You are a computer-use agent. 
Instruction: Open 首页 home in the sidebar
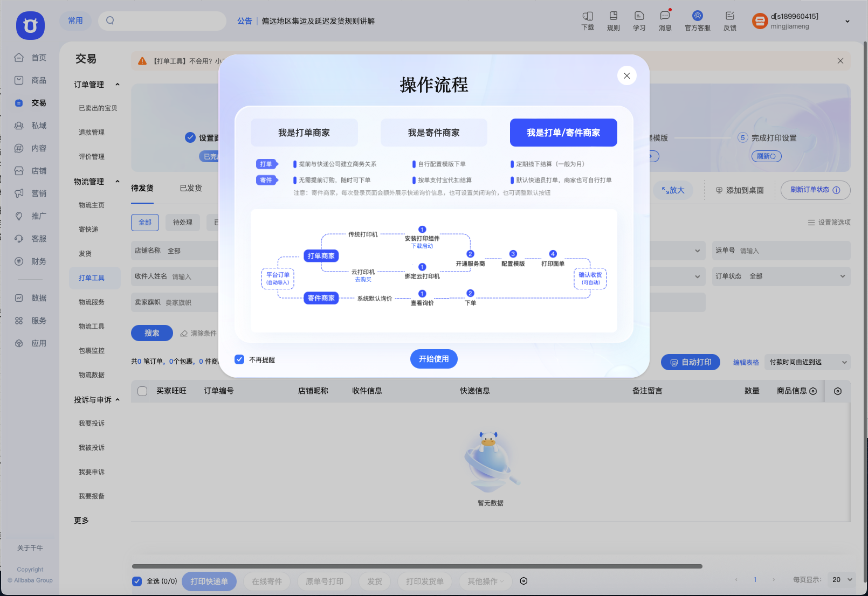(30, 58)
